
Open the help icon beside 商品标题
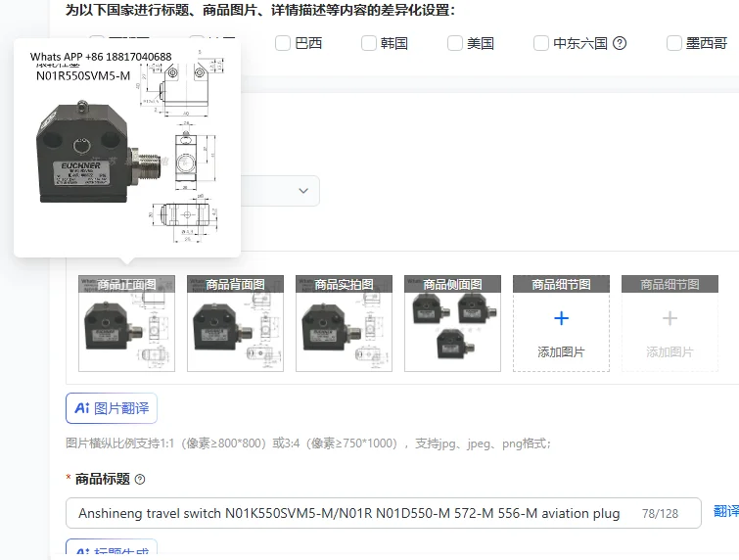(x=140, y=480)
